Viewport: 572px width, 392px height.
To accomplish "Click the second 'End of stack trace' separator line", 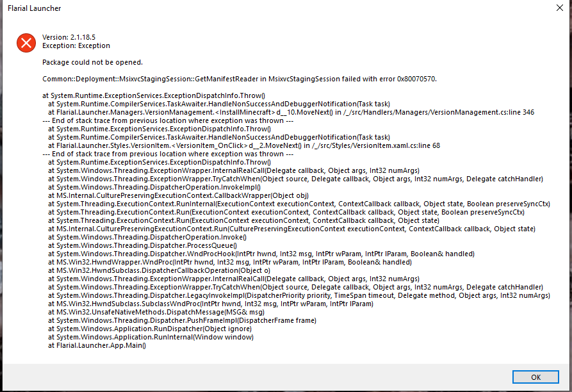I will (x=168, y=154).
